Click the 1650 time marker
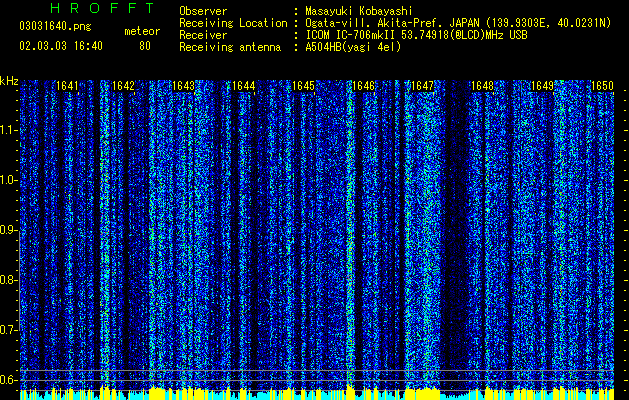 pyautogui.click(x=602, y=86)
